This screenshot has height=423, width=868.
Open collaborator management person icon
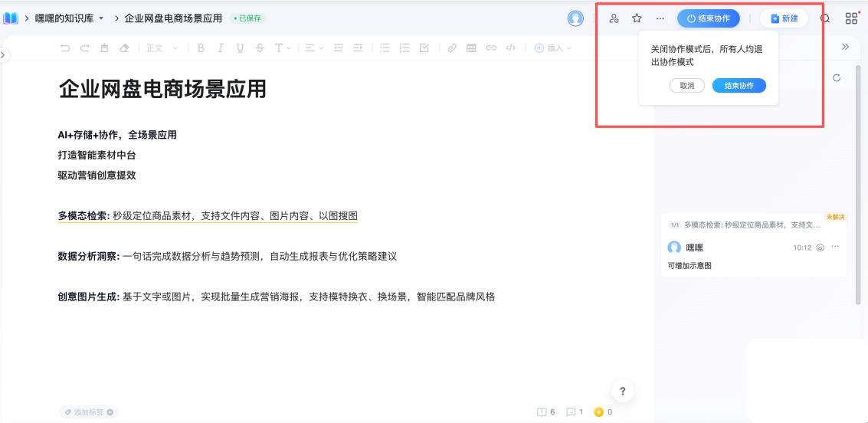tap(614, 18)
